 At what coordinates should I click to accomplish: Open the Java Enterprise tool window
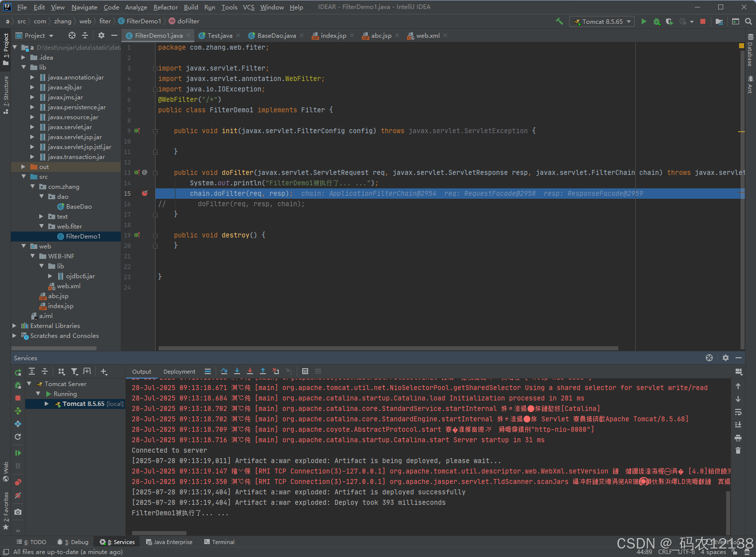tap(169, 542)
